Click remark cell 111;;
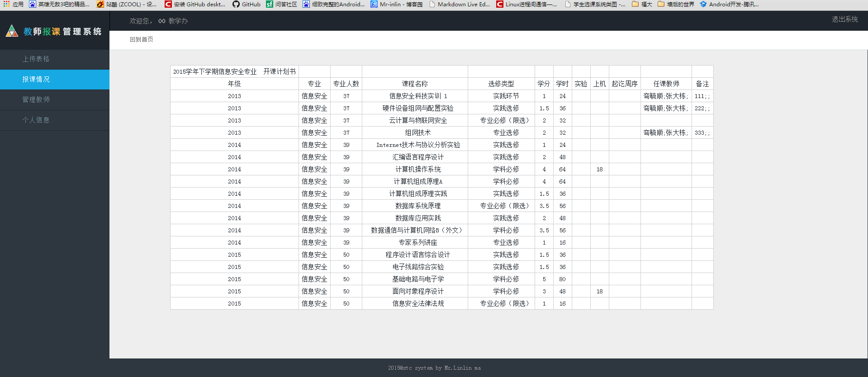The image size is (868, 377). (702, 96)
